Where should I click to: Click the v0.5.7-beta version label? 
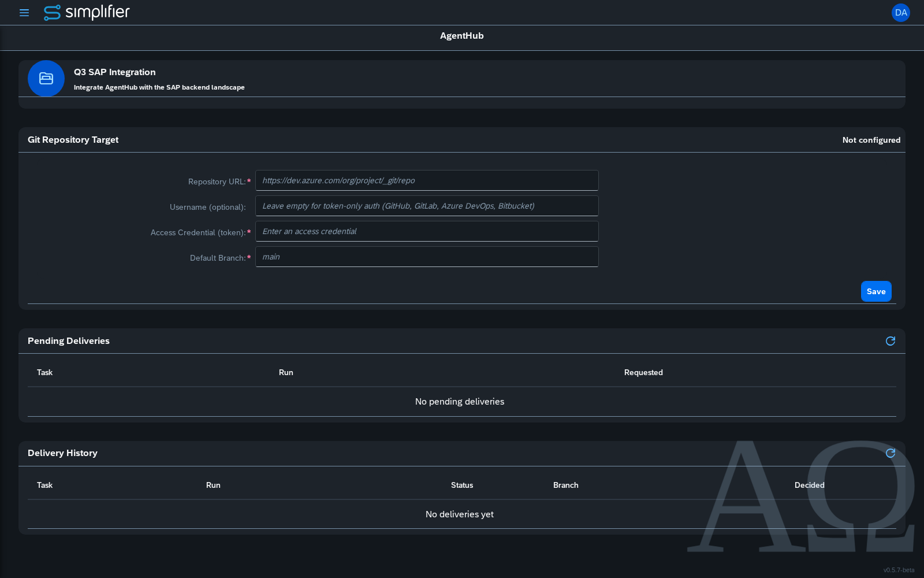pyautogui.click(x=899, y=570)
